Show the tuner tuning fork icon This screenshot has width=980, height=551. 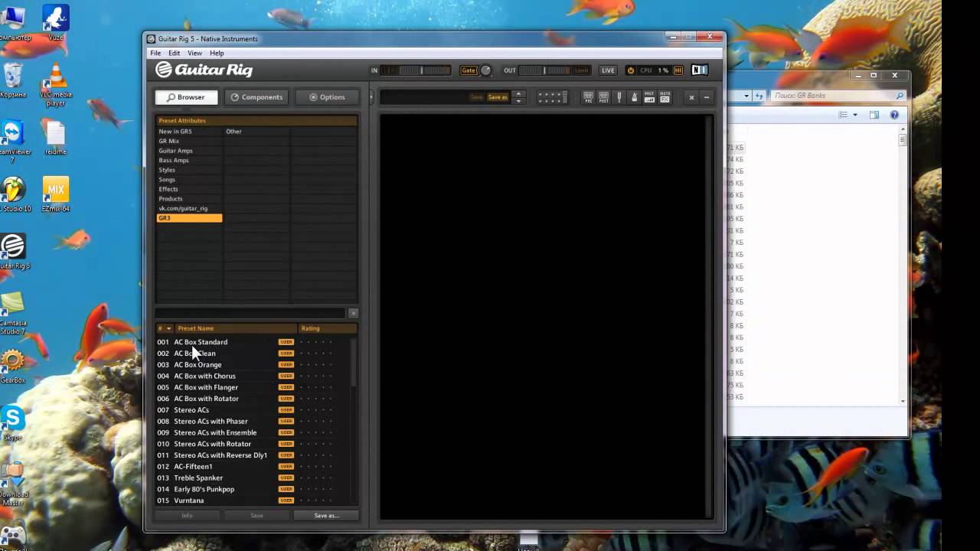(x=619, y=97)
